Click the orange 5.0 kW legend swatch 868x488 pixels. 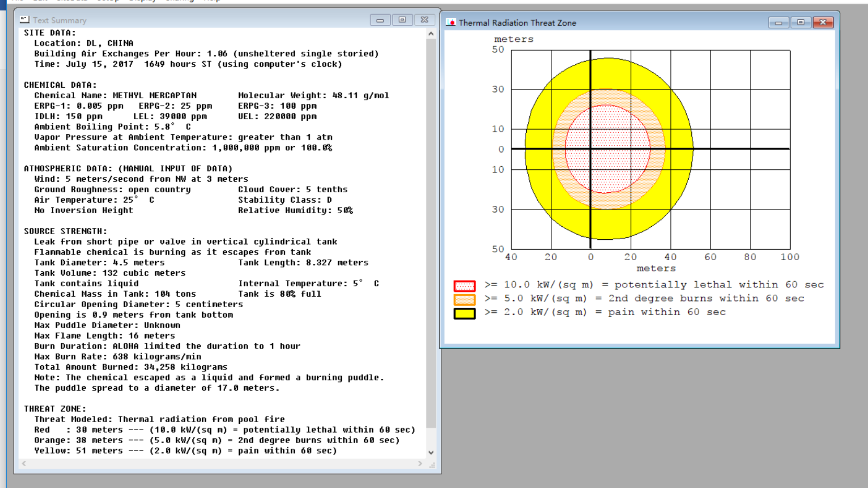click(465, 299)
